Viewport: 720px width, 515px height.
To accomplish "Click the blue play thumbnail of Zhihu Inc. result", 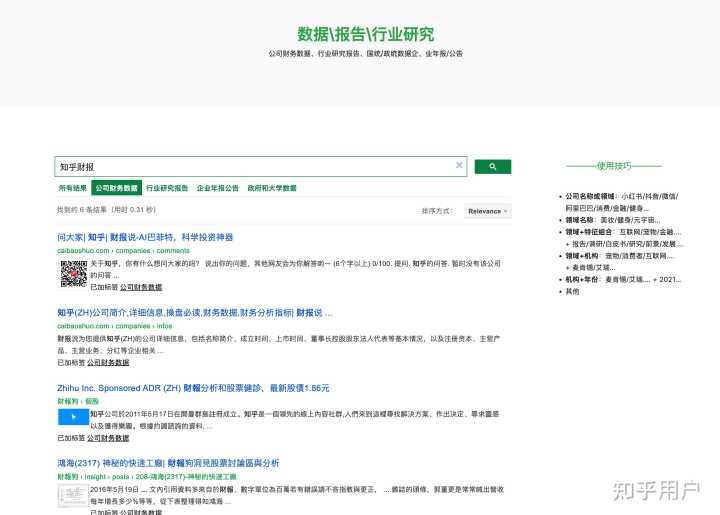I will pos(73,417).
